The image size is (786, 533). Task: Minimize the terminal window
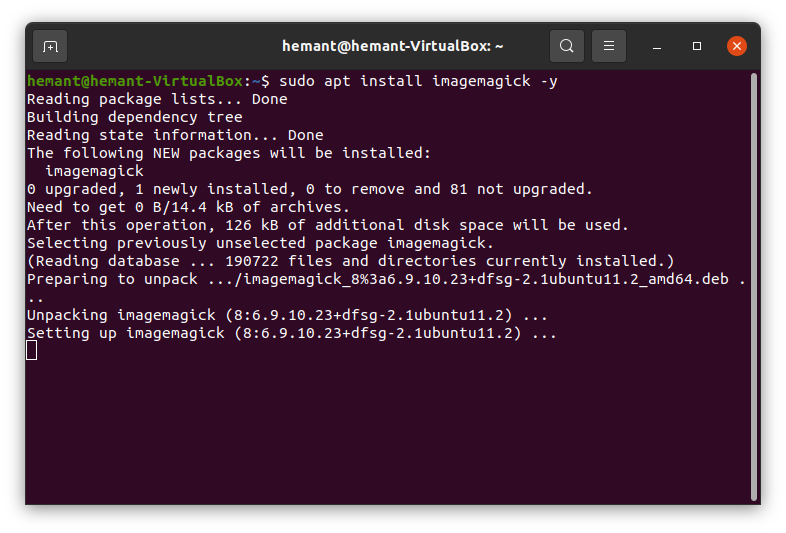pos(658,46)
